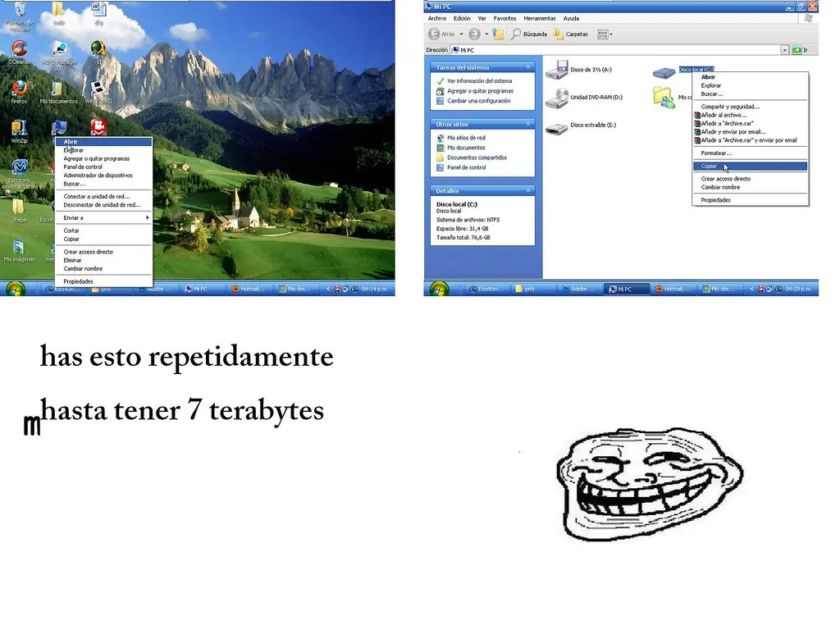840x630 pixels.
Task: Collapse the Otros sitios panel
Action: coord(528,124)
